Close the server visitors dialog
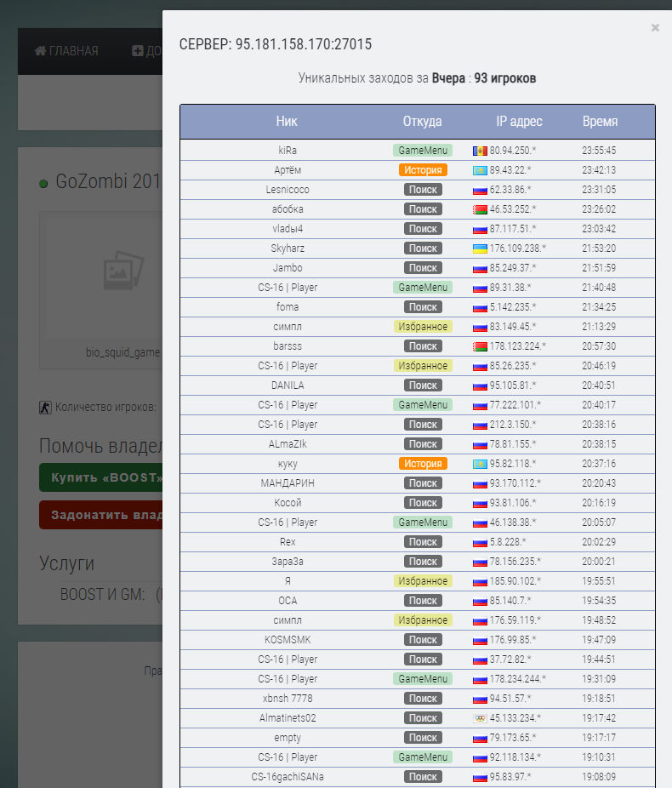Image resolution: width=672 pixels, height=788 pixels. [x=655, y=27]
